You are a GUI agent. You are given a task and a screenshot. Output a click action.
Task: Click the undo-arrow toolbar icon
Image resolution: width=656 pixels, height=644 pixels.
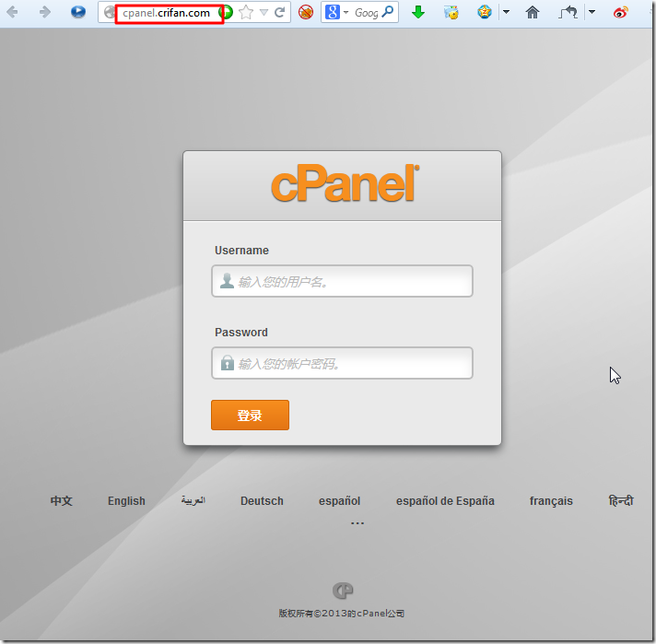[568, 13]
